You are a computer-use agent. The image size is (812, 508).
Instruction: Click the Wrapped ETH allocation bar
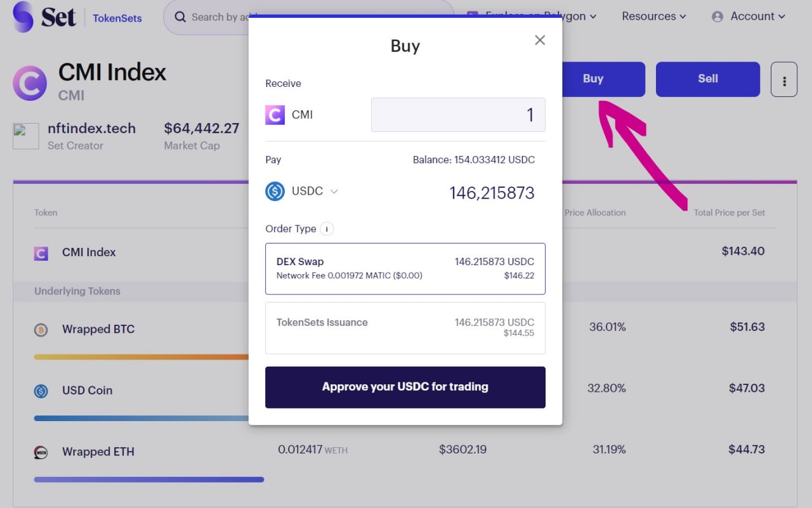(x=149, y=479)
